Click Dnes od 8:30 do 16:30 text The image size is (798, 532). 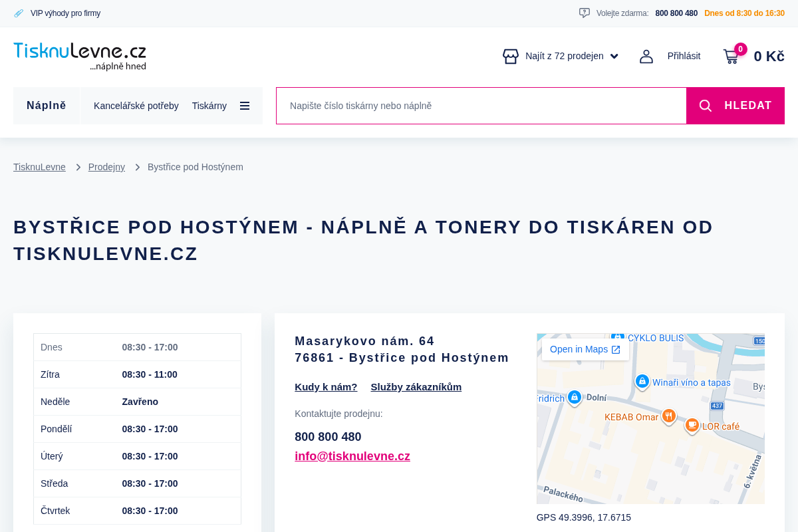click(744, 13)
